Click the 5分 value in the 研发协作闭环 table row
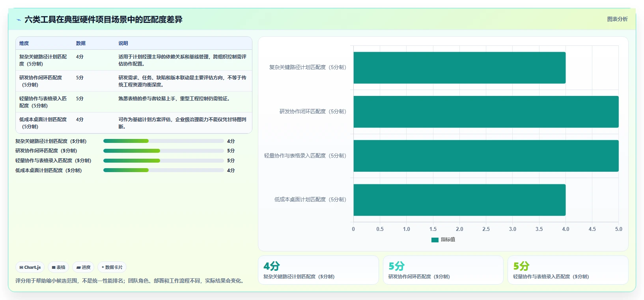Viewport: 644px width, 300px height. pyautogui.click(x=80, y=78)
